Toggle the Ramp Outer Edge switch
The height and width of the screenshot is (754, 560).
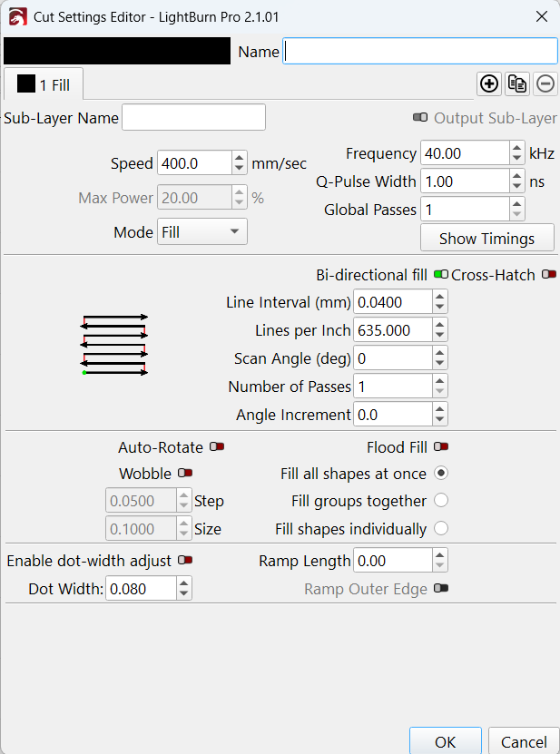(441, 588)
